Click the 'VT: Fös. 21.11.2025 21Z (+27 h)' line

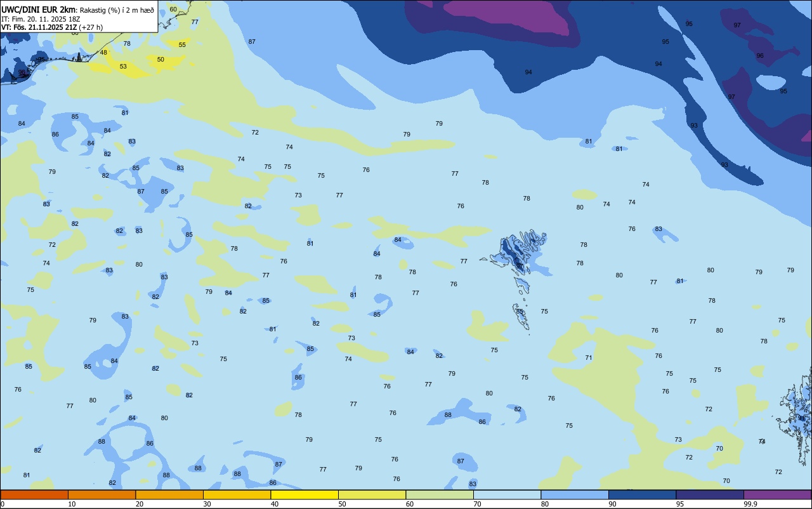coord(52,27)
